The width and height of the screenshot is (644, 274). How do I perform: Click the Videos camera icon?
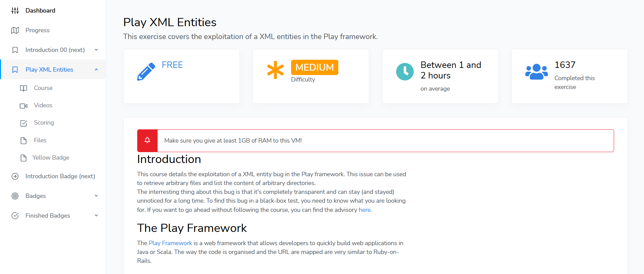point(23,106)
